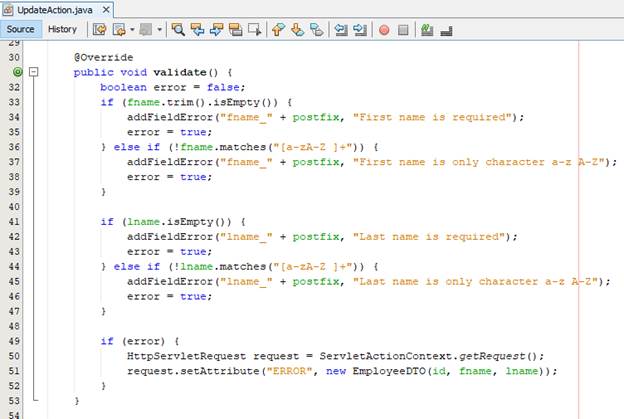This screenshot has width=624, height=419.
Task: Click the Shift Line Left icon
Action: (341, 30)
